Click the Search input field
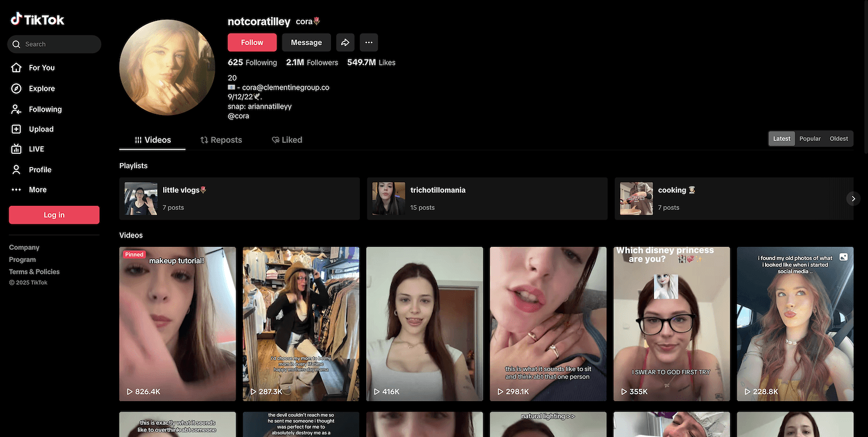 (x=58, y=44)
